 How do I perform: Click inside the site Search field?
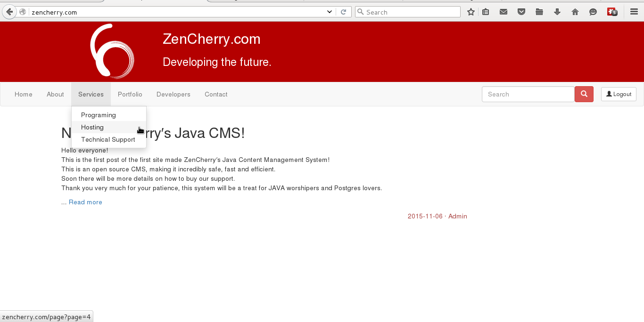coord(528,94)
